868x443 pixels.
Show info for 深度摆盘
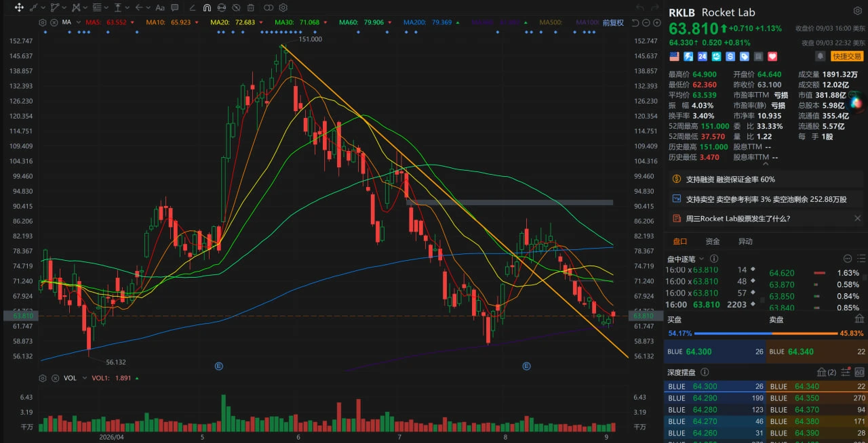pos(705,372)
